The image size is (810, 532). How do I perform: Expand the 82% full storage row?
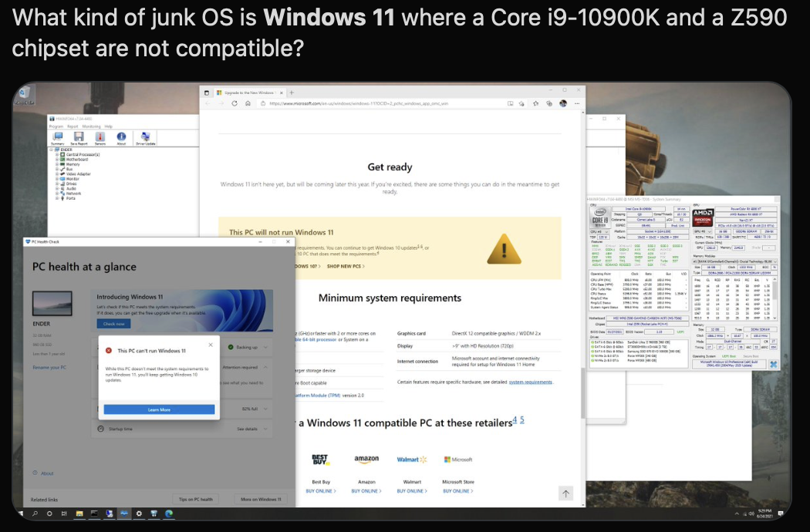tap(265, 409)
